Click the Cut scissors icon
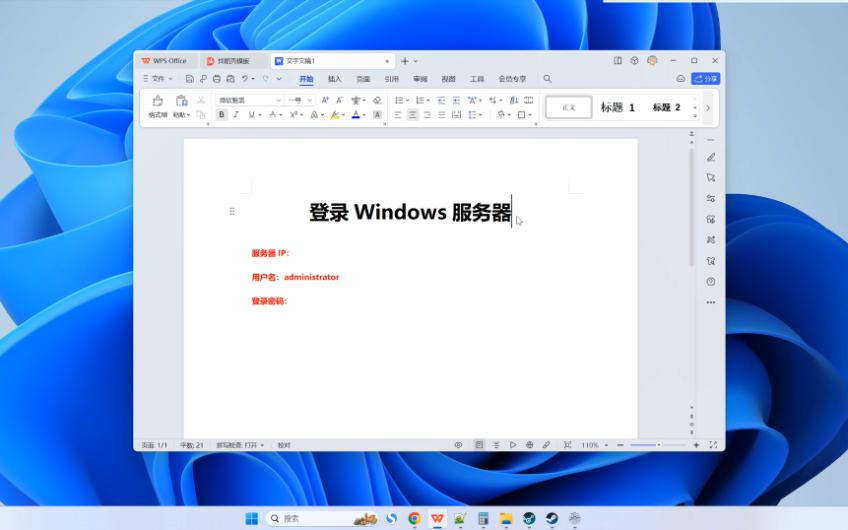Image resolution: width=848 pixels, height=530 pixels. [201, 100]
